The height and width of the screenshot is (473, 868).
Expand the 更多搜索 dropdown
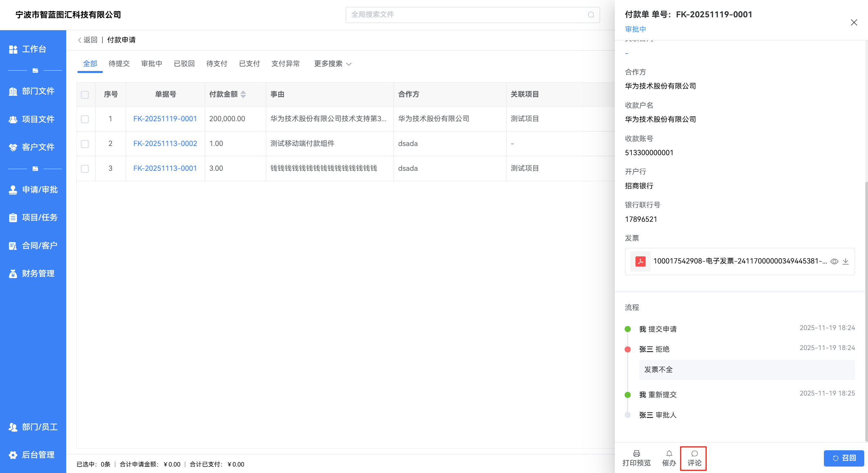click(332, 64)
